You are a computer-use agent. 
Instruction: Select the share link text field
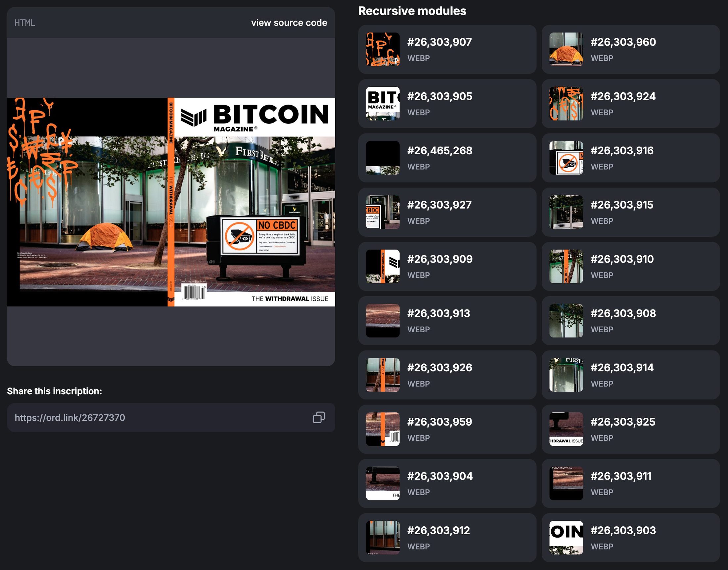click(171, 417)
